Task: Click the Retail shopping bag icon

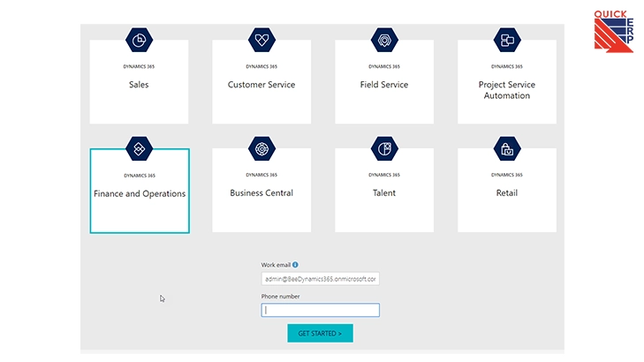Action: pyautogui.click(x=507, y=148)
